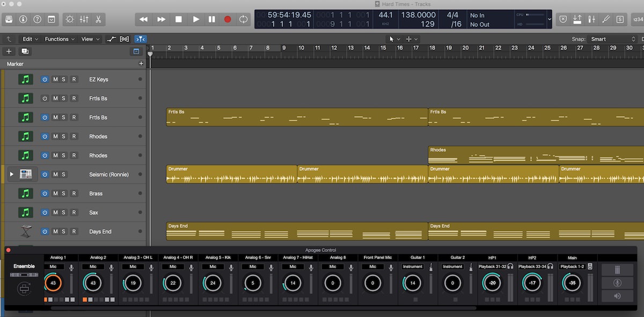Open HP1 Playback 31-32 source dropdown
644x317 pixels.
coord(492,266)
